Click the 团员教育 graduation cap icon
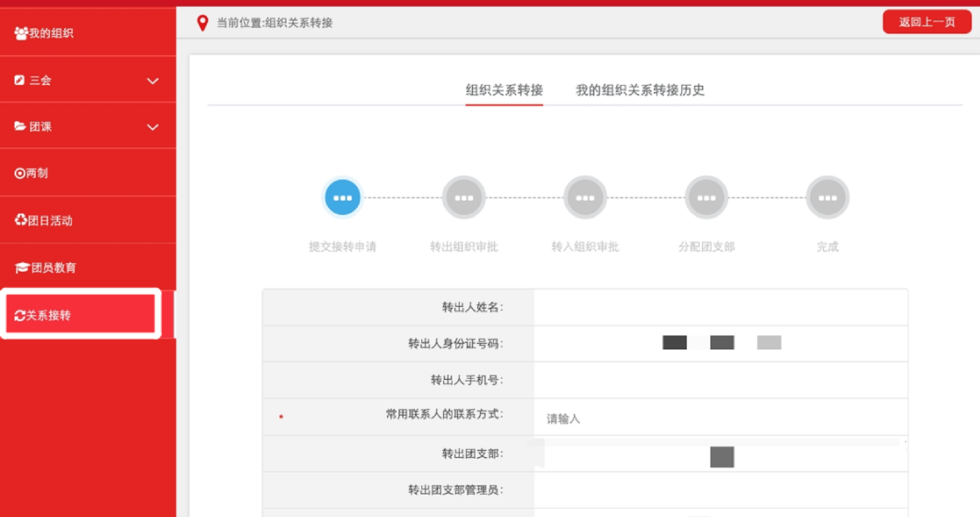This screenshot has height=517, width=980. point(22,268)
